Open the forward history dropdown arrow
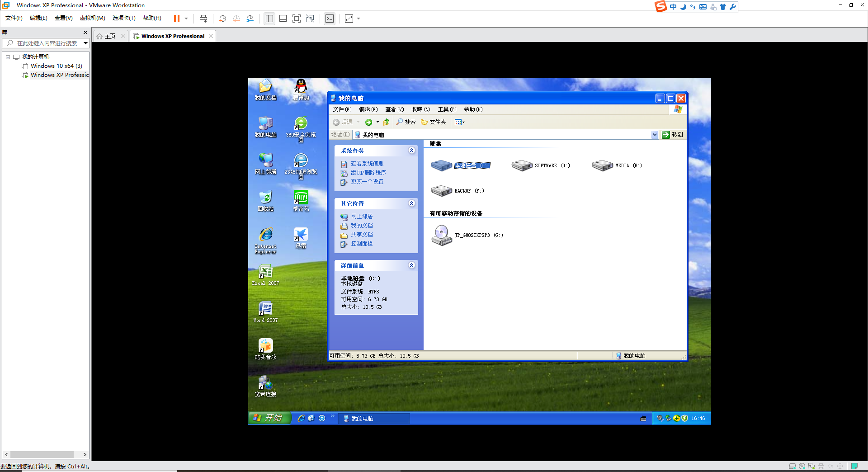Screen dimensions: 868x472 tap(378, 122)
